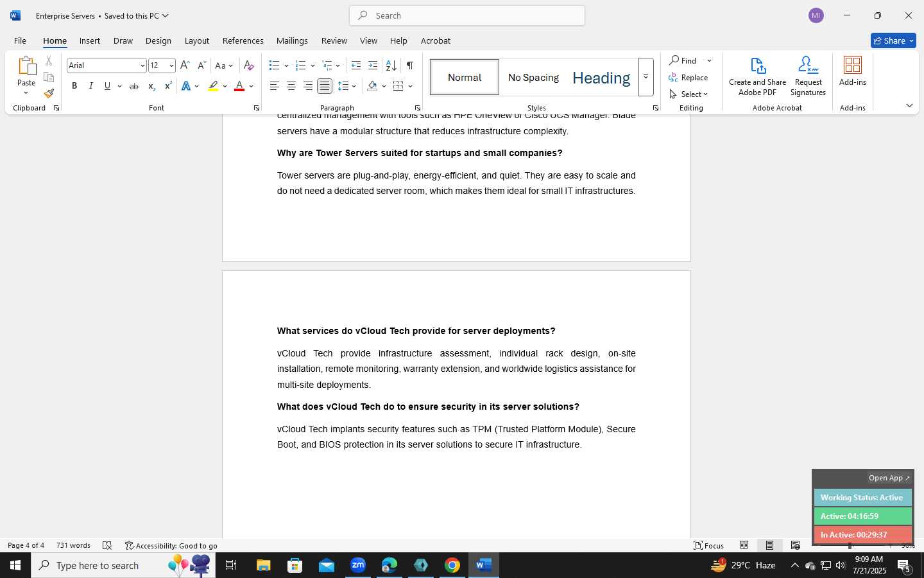
Task: Clear all formatting icon
Action: (249, 66)
